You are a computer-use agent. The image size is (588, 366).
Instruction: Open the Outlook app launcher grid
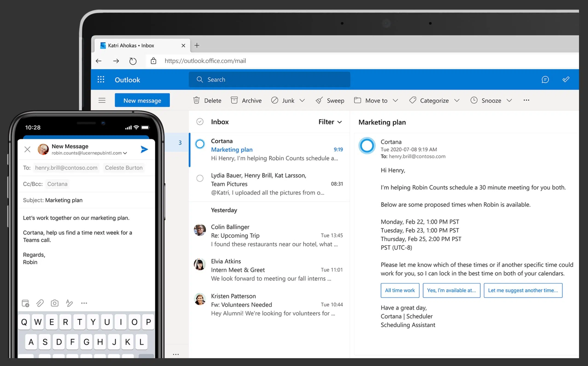101,79
